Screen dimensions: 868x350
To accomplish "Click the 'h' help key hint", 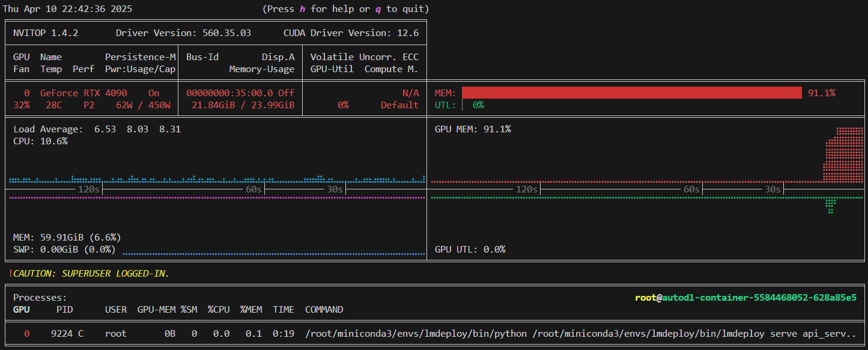I will pyautogui.click(x=302, y=9).
